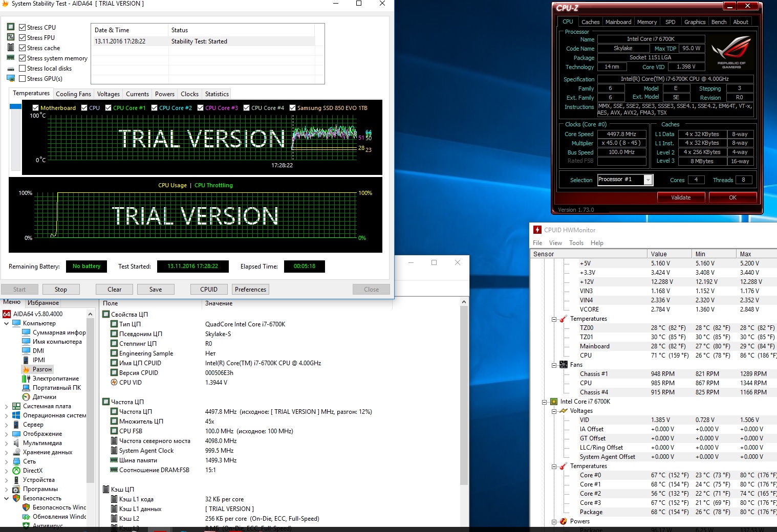Toggle the Stress cache checkbox
Image resolution: width=777 pixels, height=532 pixels.
click(x=22, y=48)
